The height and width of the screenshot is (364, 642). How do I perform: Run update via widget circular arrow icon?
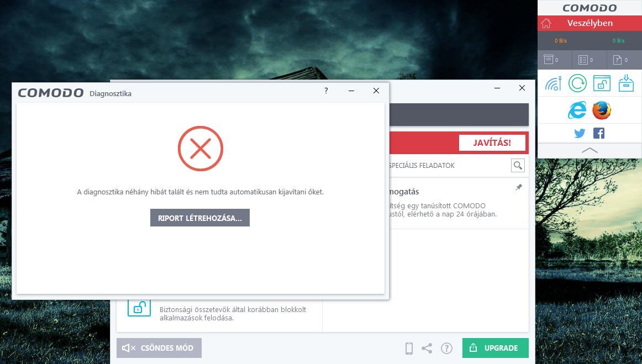(577, 83)
